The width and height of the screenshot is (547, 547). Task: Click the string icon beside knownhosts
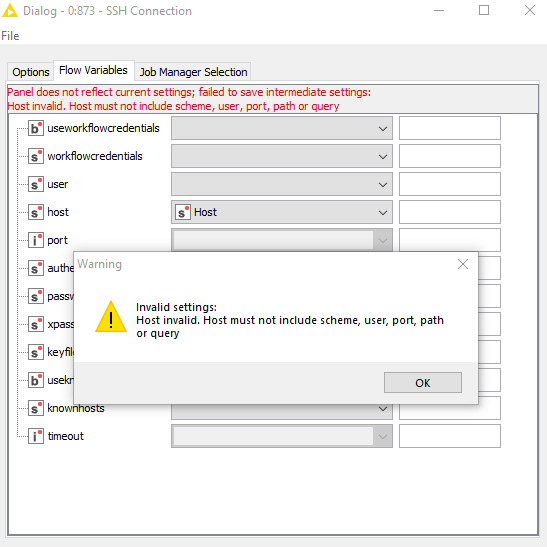coord(36,408)
